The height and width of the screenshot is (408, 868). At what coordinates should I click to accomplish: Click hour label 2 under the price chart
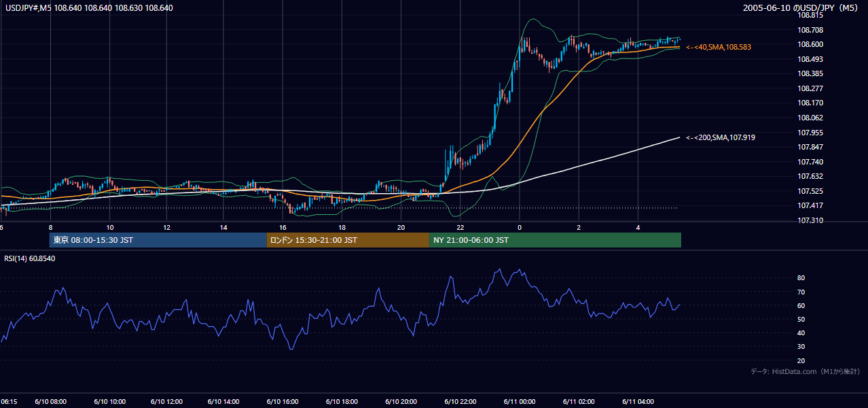(579, 228)
